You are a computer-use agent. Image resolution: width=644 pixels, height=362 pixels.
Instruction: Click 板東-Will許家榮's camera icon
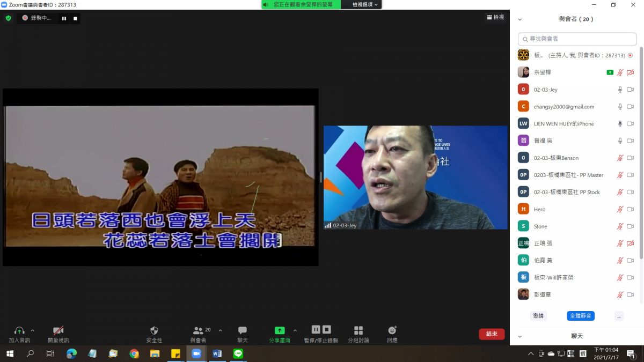630,277
